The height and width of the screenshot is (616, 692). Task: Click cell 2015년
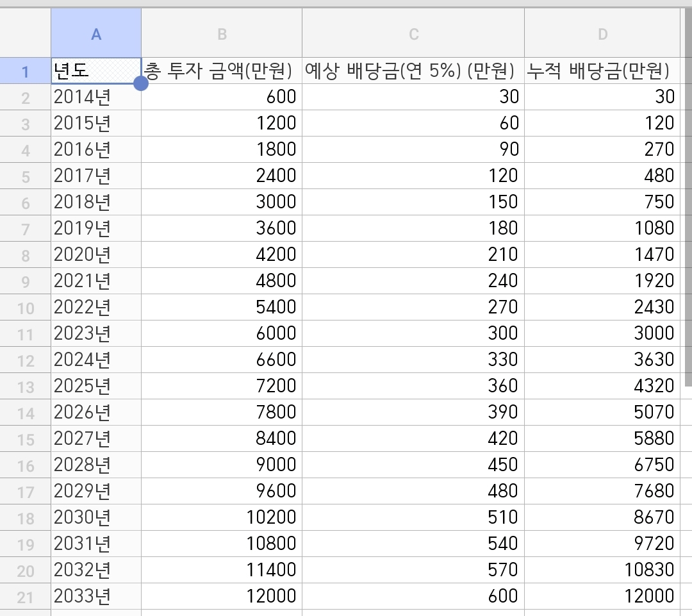pyautogui.click(x=96, y=123)
